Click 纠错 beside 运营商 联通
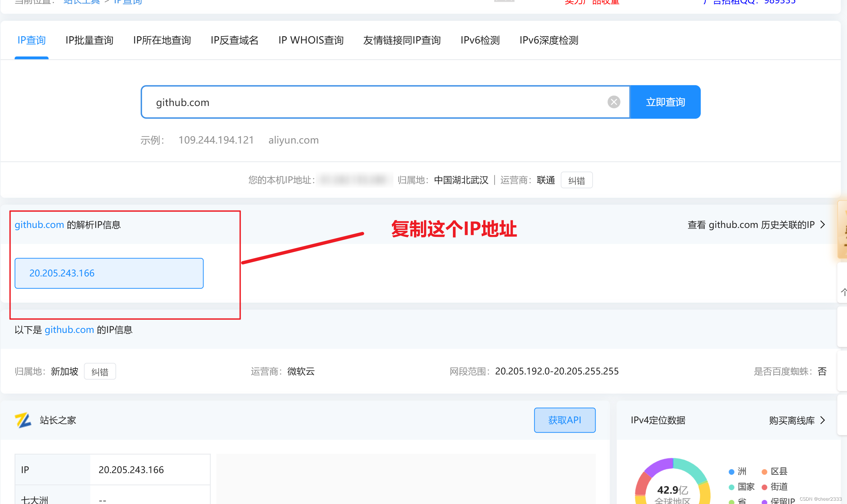The height and width of the screenshot is (504, 847). (x=576, y=180)
